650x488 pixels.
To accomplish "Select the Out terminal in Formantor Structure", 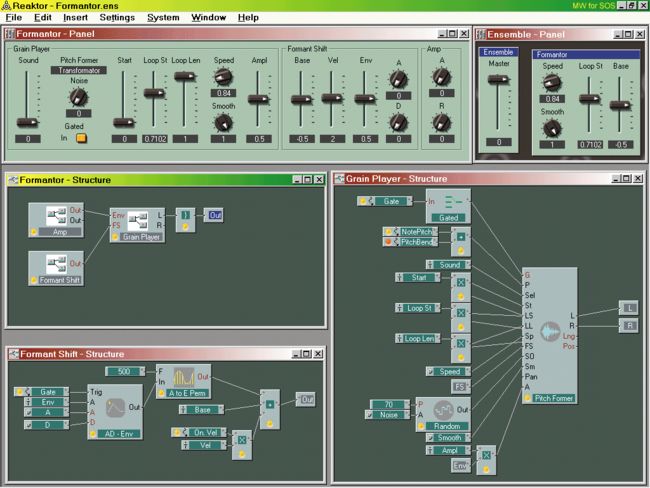I will [x=214, y=215].
